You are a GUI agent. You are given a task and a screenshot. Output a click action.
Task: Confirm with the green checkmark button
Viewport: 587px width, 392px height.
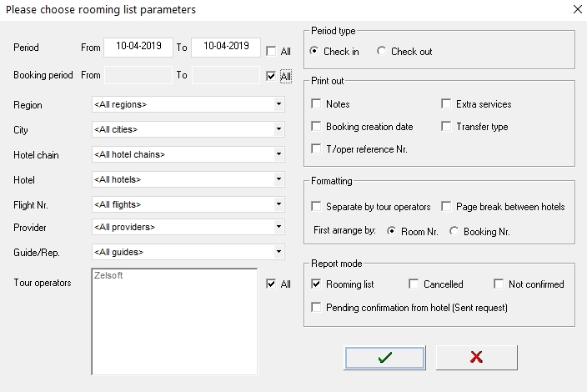coord(385,358)
